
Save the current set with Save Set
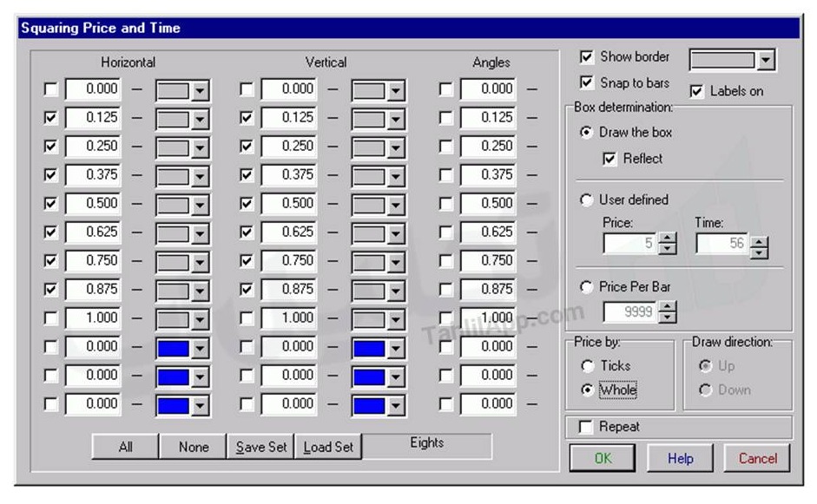tap(261, 447)
